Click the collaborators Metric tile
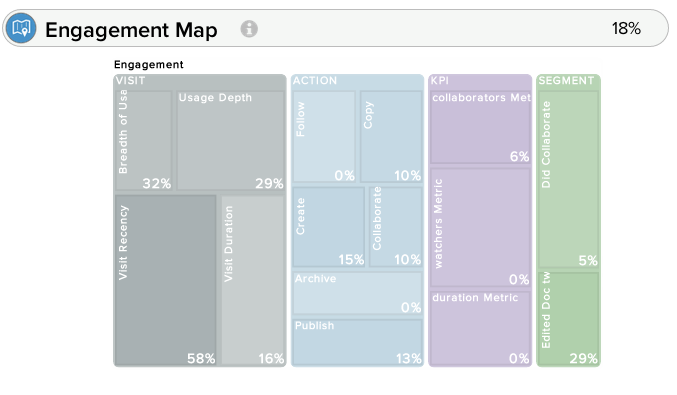This screenshot has height=395, width=677. click(481, 127)
